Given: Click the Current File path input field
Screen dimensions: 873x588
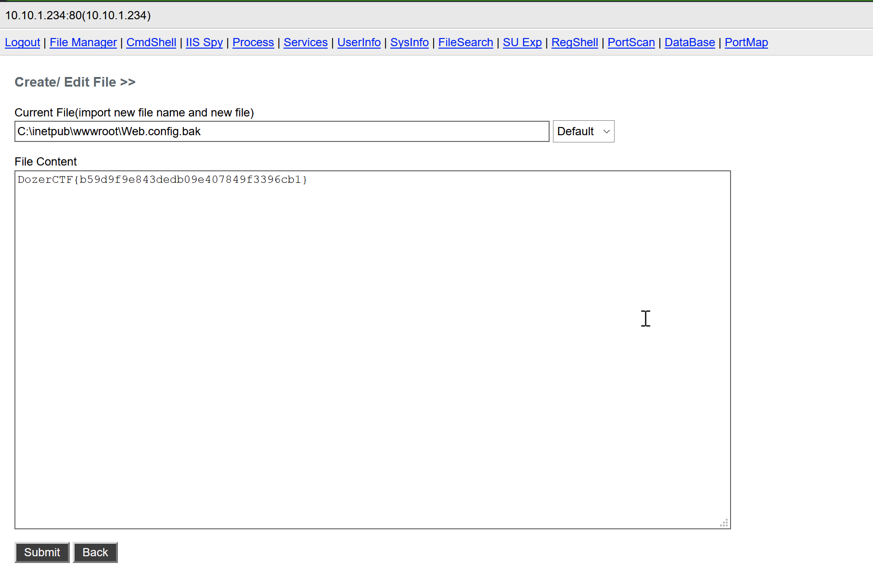Looking at the screenshot, I should pyautogui.click(x=282, y=131).
